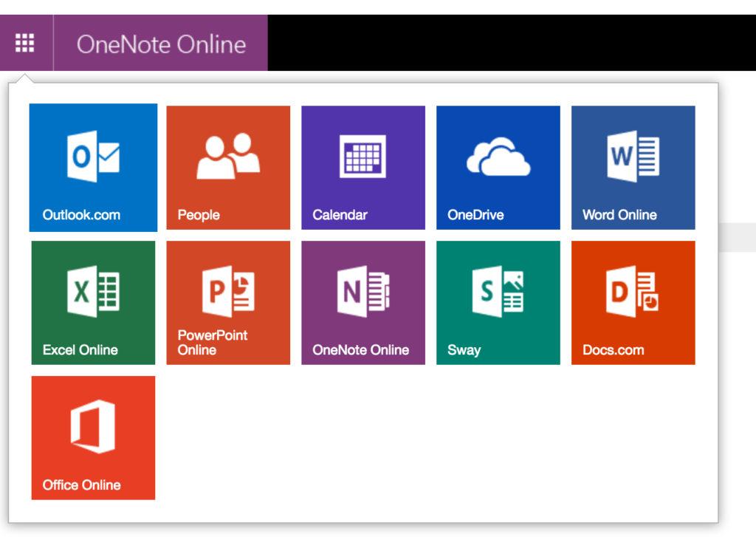
Task: Launch the PowerPoint Online tile
Action: [x=228, y=303]
